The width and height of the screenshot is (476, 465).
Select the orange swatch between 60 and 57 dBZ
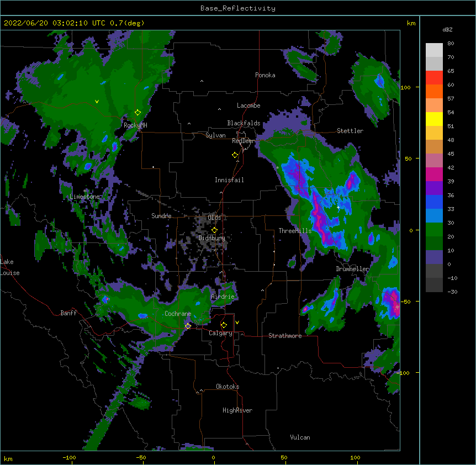click(434, 91)
